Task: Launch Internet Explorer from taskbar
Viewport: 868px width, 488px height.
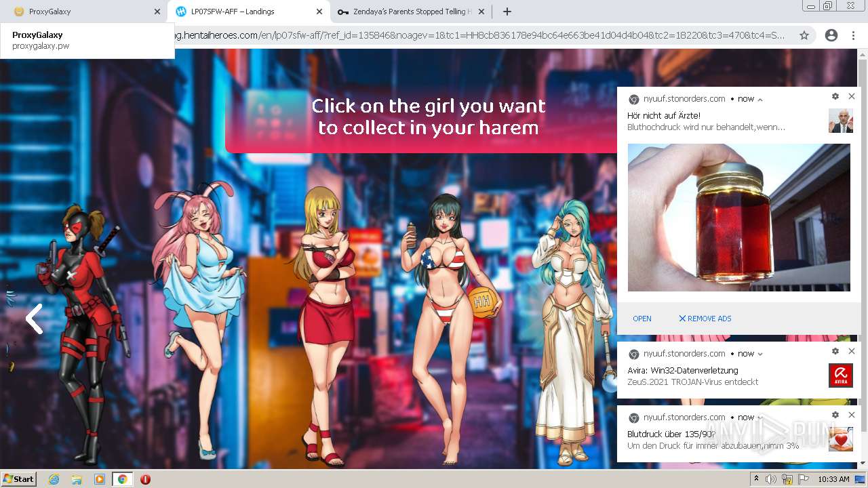Action: [54, 479]
